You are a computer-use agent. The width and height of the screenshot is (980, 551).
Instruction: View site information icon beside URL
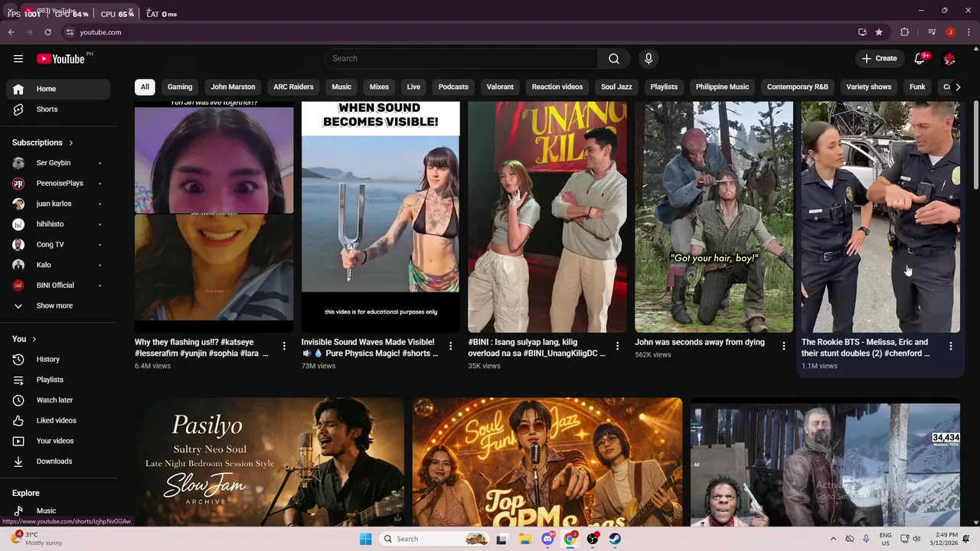[x=70, y=32]
